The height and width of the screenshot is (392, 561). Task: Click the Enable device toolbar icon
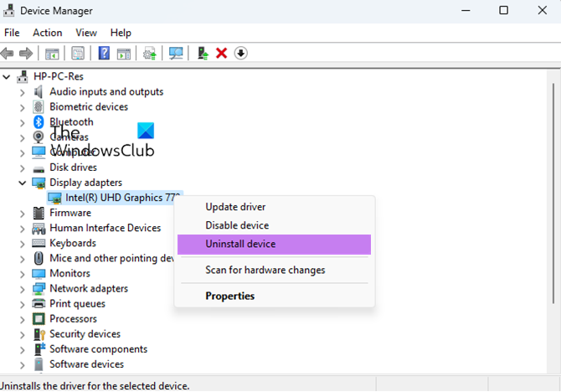point(203,54)
